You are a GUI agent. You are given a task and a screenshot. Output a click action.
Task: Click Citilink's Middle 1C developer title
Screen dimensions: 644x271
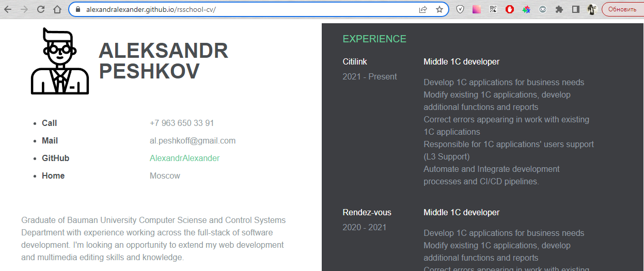click(x=462, y=61)
